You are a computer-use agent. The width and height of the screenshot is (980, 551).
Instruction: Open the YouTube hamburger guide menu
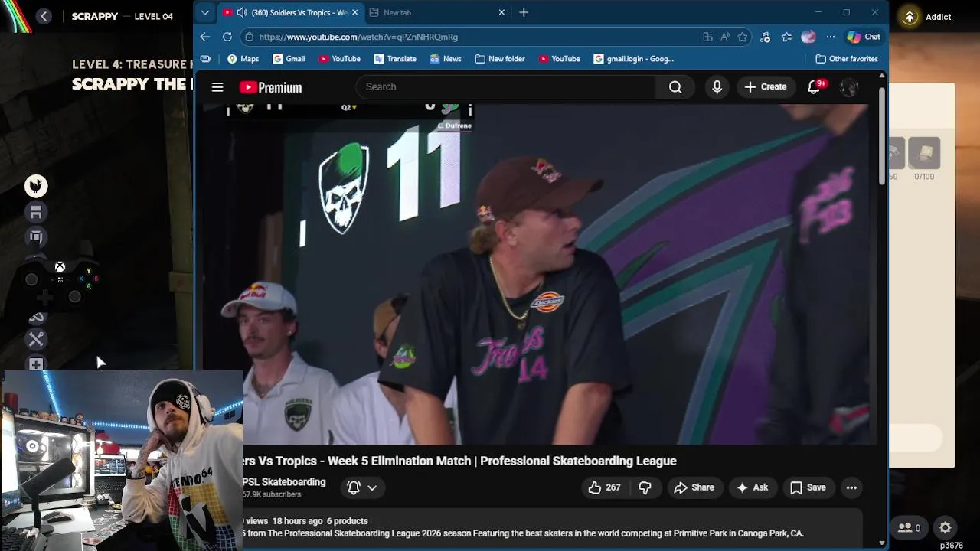click(x=217, y=87)
